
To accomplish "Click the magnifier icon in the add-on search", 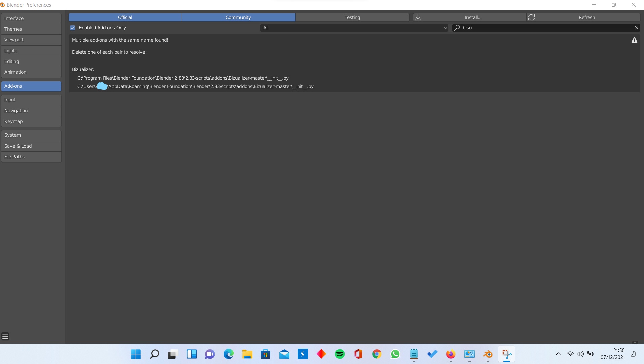I will [457, 28].
